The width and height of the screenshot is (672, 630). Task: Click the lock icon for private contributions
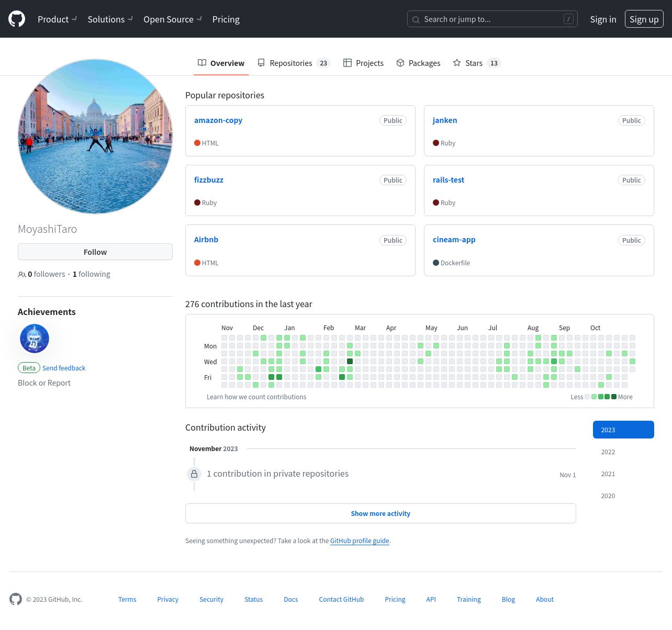[x=194, y=474]
